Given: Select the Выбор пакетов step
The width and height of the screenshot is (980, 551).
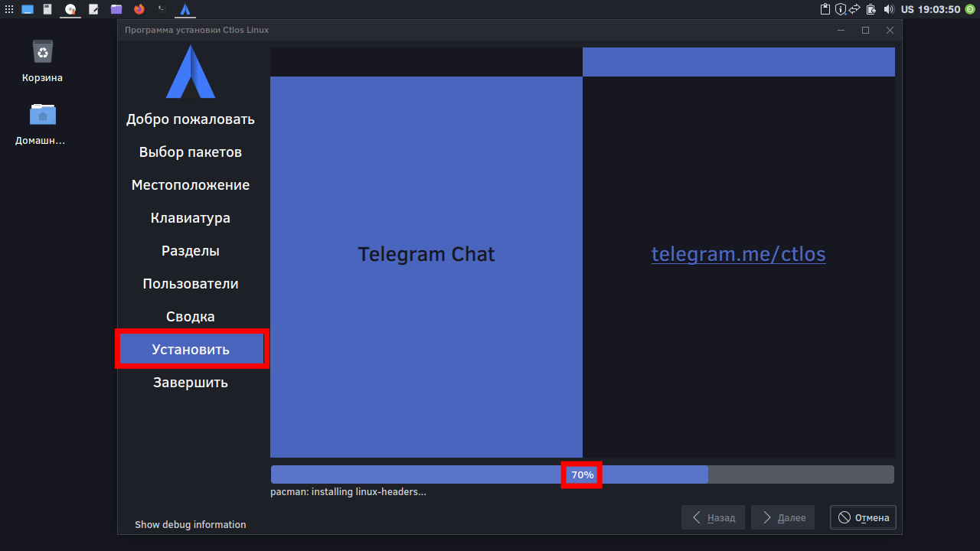Looking at the screenshot, I should click(191, 152).
